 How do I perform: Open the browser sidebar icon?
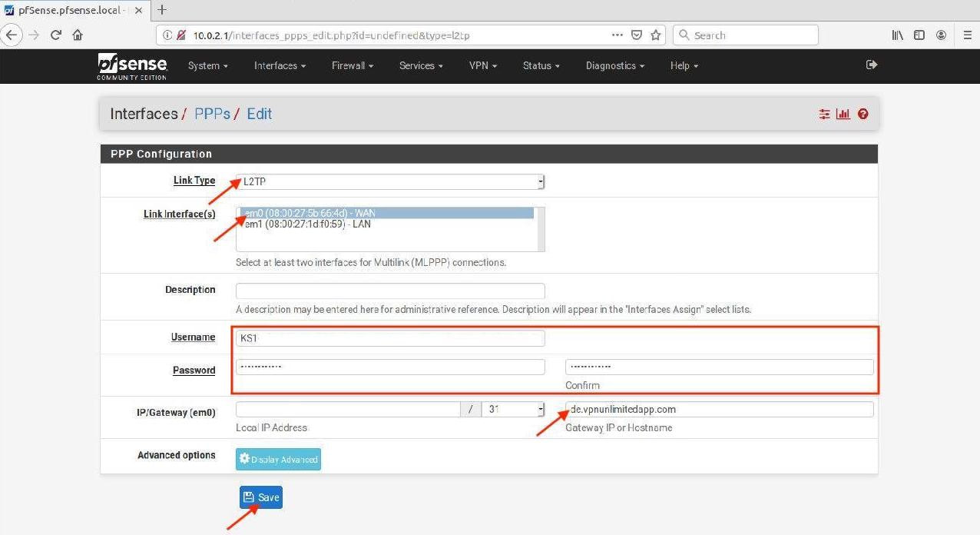919,35
